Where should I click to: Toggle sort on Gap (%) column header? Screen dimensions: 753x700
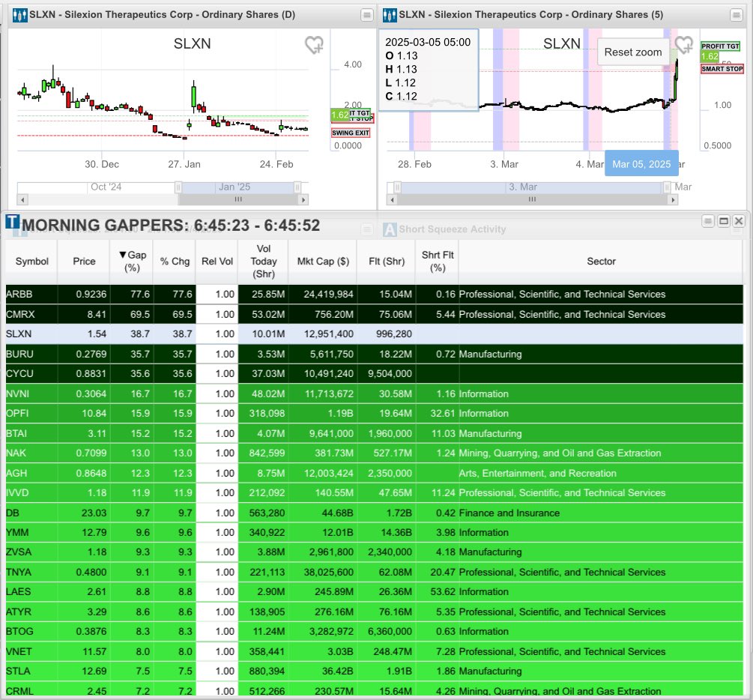tap(132, 262)
